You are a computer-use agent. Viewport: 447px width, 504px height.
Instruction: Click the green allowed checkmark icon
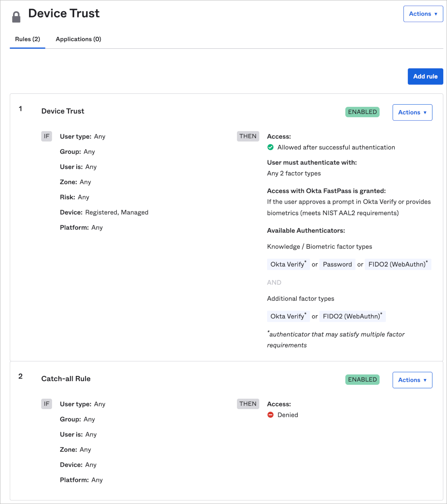pyautogui.click(x=270, y=147)
